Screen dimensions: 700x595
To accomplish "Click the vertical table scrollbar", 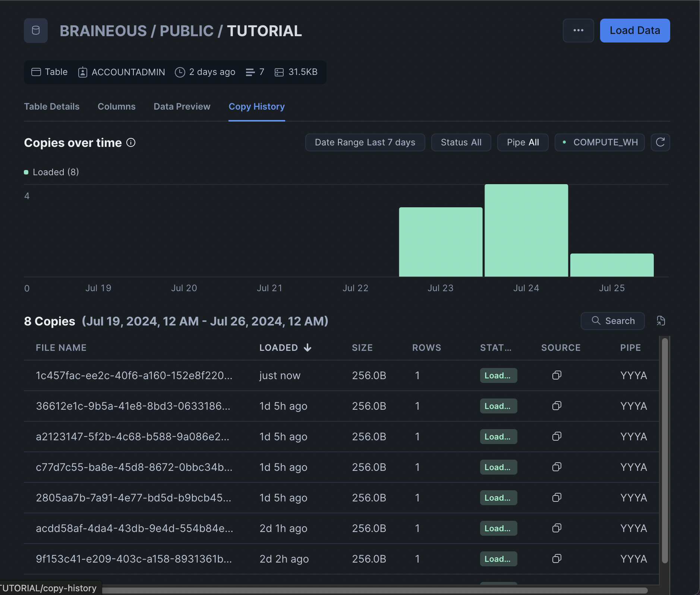I will [665, 450].
